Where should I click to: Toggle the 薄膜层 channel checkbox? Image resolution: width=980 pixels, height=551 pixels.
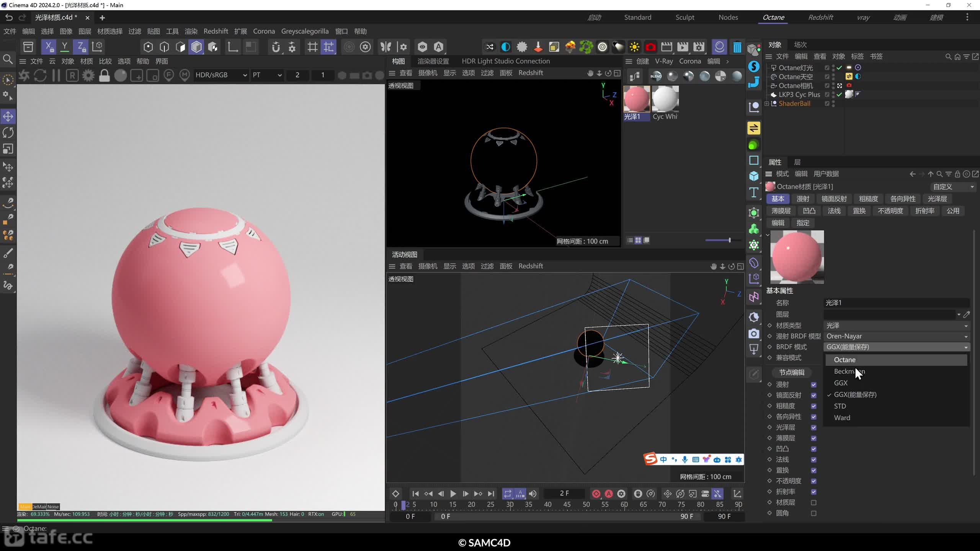click(813, 438)
